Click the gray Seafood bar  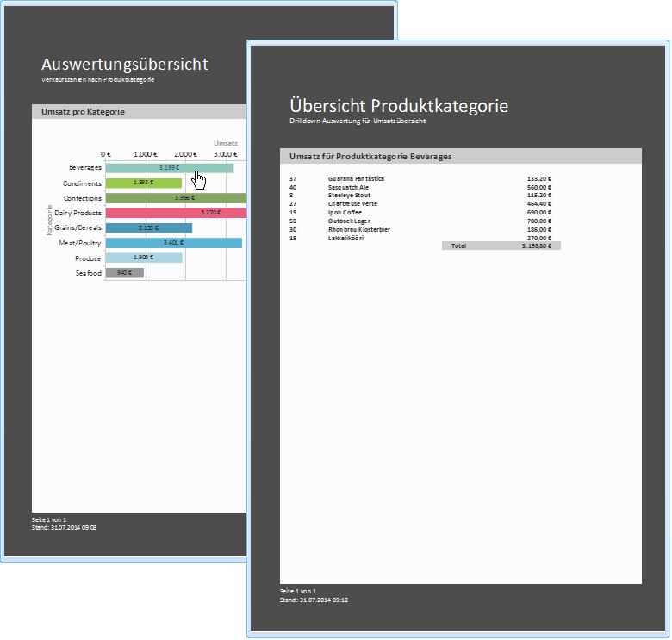124,273
